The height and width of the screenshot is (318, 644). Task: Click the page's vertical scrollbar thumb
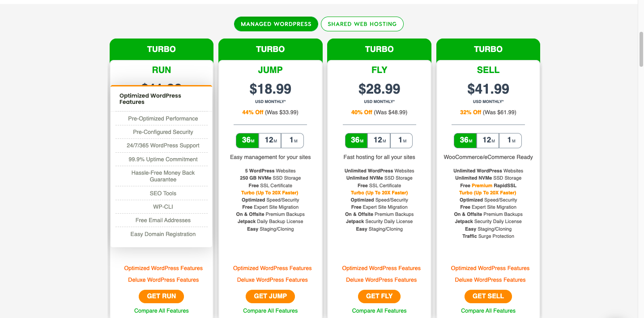(640, 49)
